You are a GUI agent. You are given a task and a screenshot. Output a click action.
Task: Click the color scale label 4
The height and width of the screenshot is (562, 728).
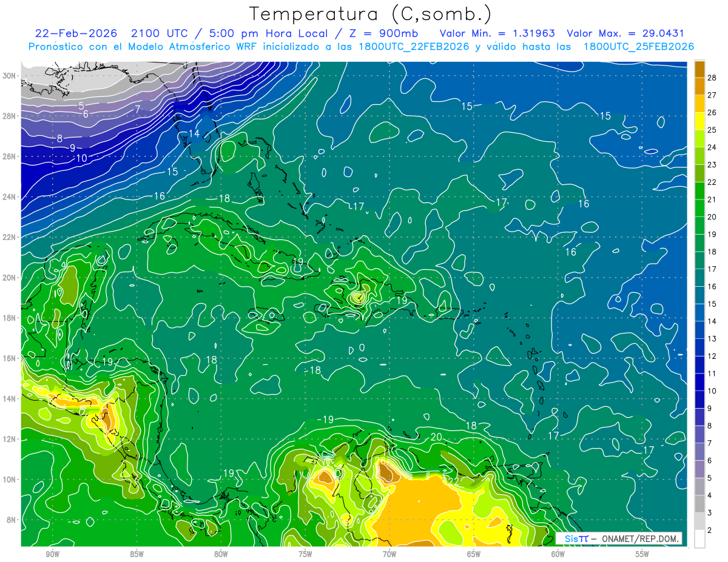pyautogui.click(x=711, y=495)
